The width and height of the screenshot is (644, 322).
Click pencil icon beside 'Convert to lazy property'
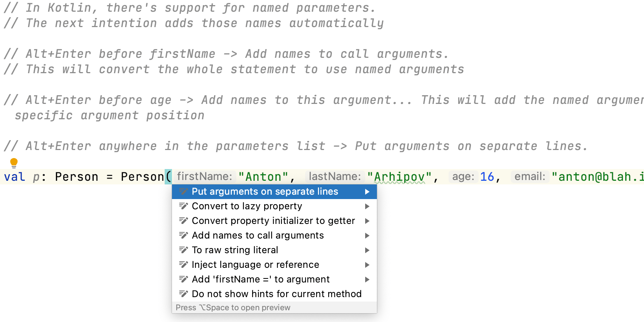(183, 206)
